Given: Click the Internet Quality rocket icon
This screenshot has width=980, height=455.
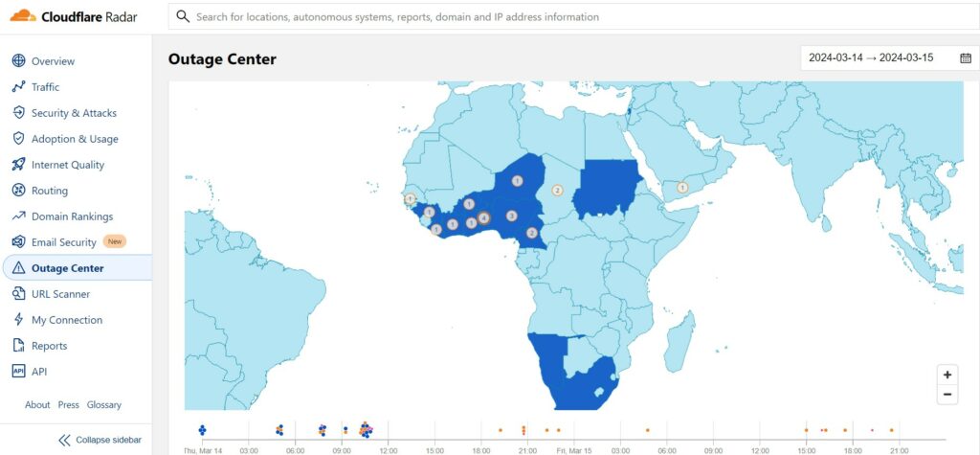Looking at the screenshot, I should click(x=18, y=165).
